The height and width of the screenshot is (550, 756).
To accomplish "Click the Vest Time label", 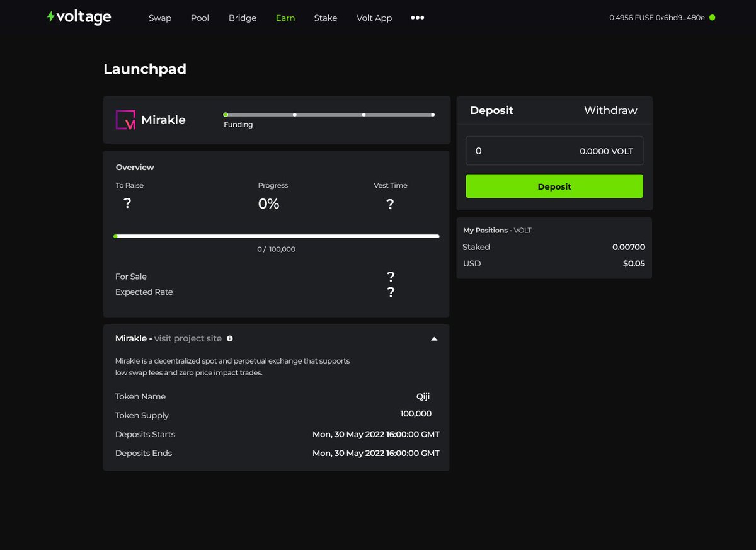I will click(x=391, y=185).
